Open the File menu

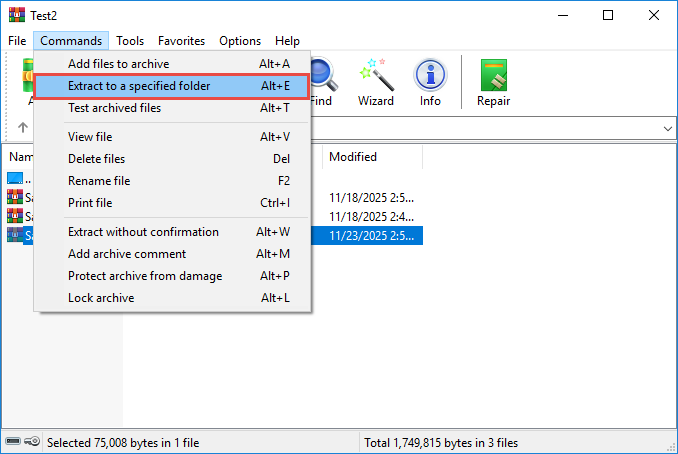17,41
